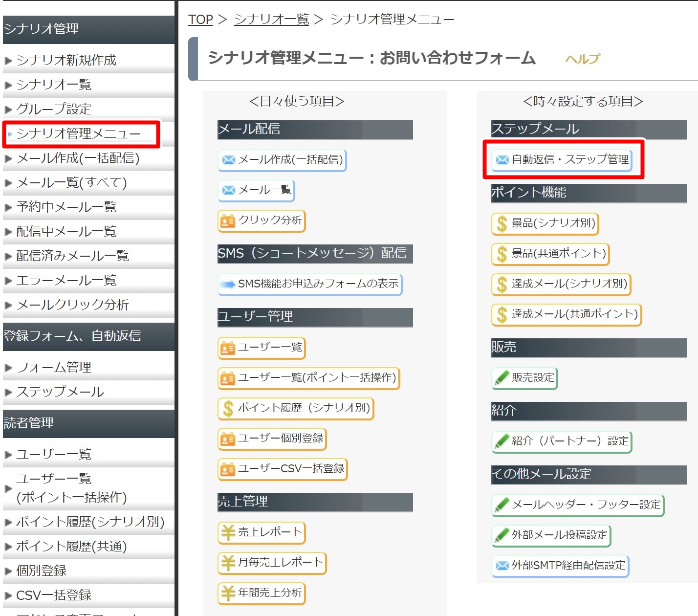Click envelope icon on メール作成(一括配信) button
The height and width of the screenshot is (616, 698).
(x=228, y=160)
